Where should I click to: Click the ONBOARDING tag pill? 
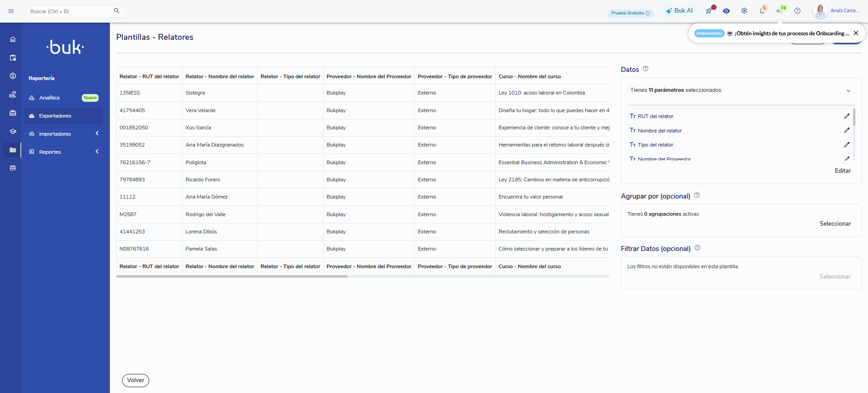pos(709,33)
